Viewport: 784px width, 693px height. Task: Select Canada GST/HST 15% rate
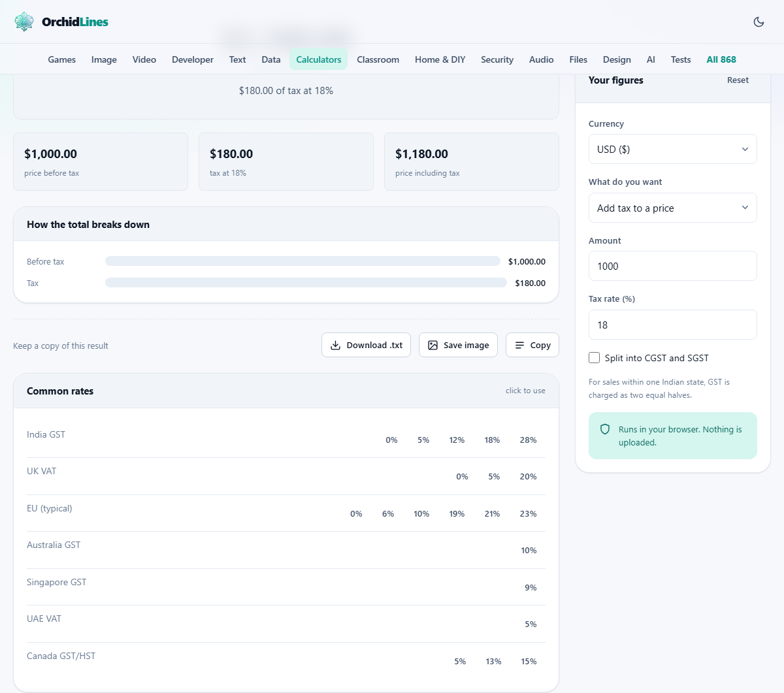[x=529, y=662]
